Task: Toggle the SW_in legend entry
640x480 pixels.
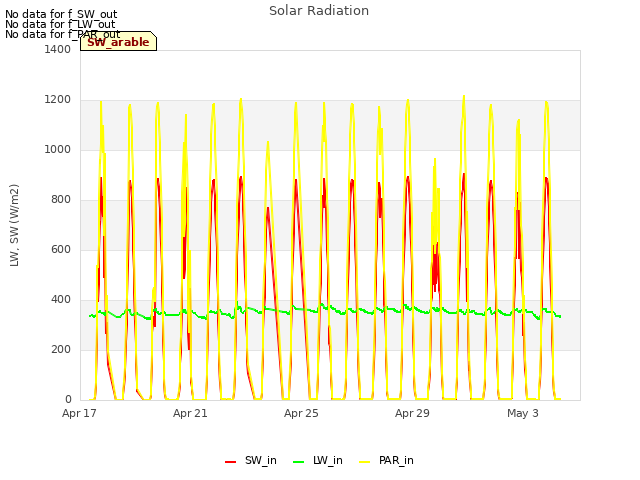Action: (x=251, y=460)
